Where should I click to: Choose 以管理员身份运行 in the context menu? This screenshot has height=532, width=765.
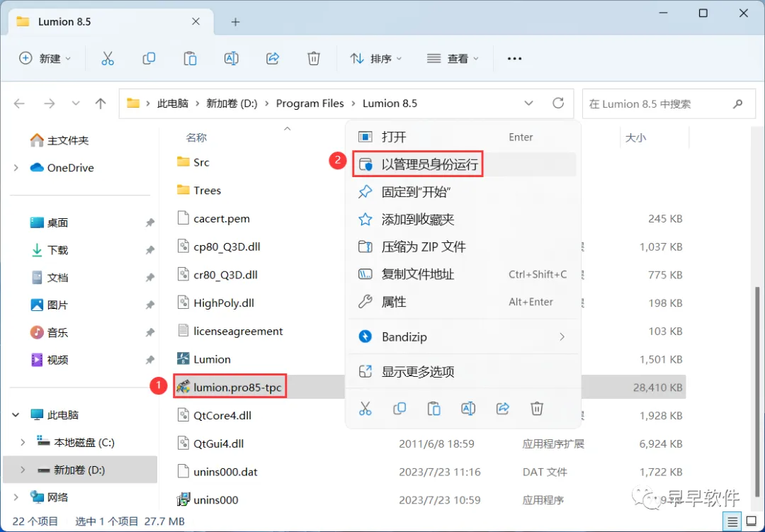[463, 164]
